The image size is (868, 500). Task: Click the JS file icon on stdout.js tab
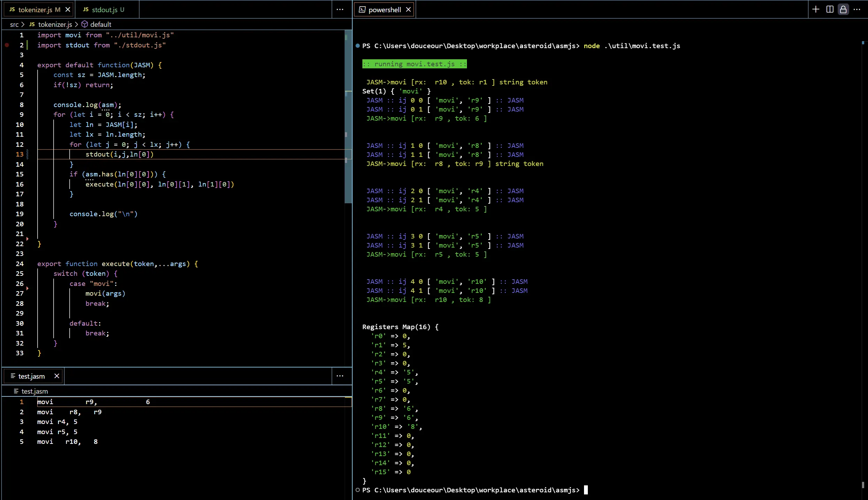(x=86, y=9)
